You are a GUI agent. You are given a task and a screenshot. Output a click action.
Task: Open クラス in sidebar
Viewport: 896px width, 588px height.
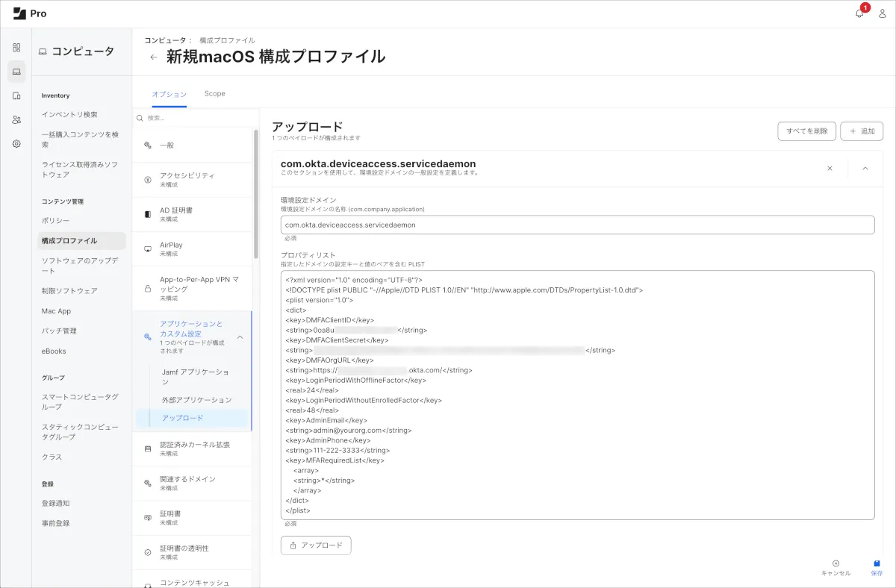[52, 457]
